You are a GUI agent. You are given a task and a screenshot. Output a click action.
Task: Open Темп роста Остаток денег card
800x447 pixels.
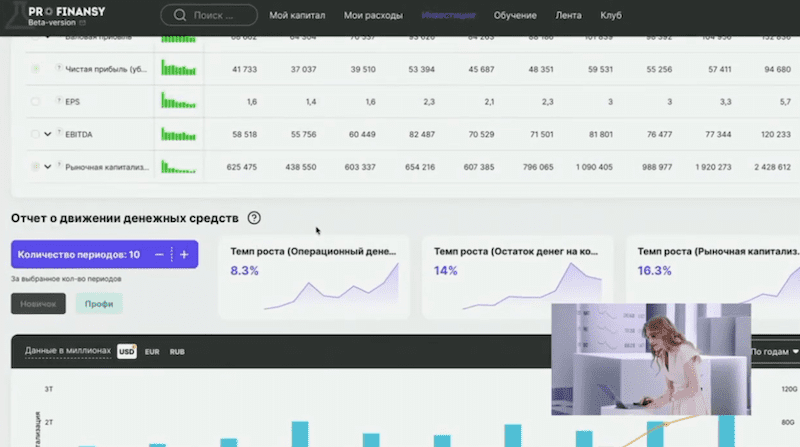517,277
